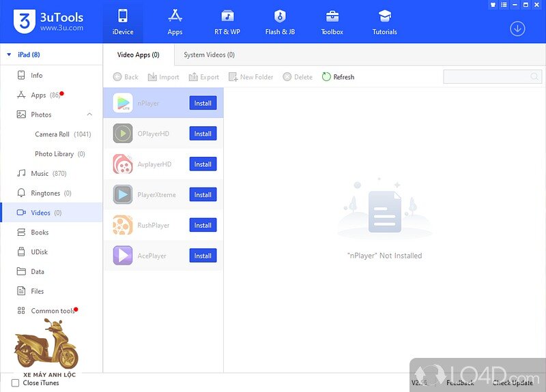546x392 pixels.
Task: Click the Check Update link
Action: point(513,382)
